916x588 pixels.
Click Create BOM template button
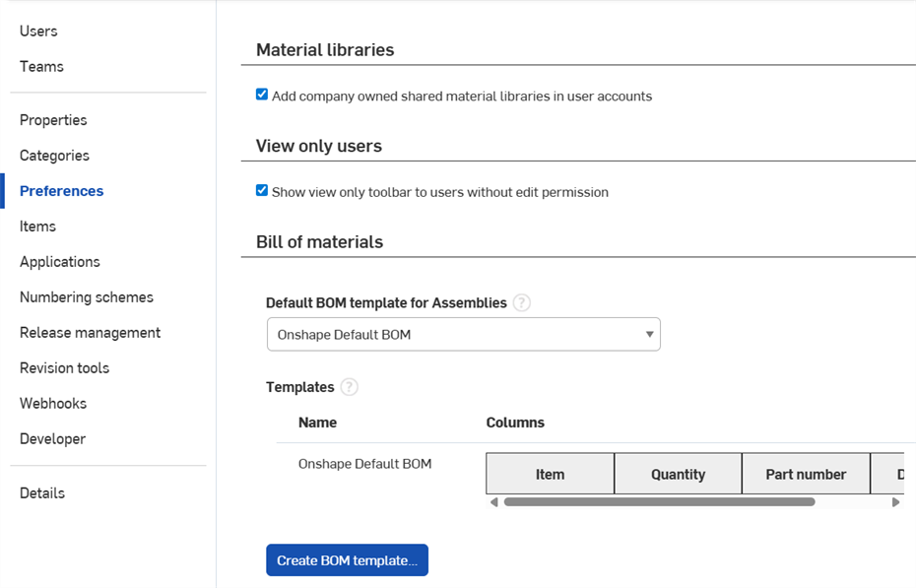pos(347,560)
